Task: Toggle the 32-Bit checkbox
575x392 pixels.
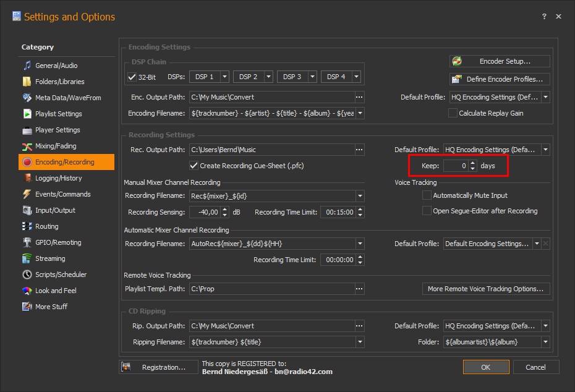Action: click(132, 77)
